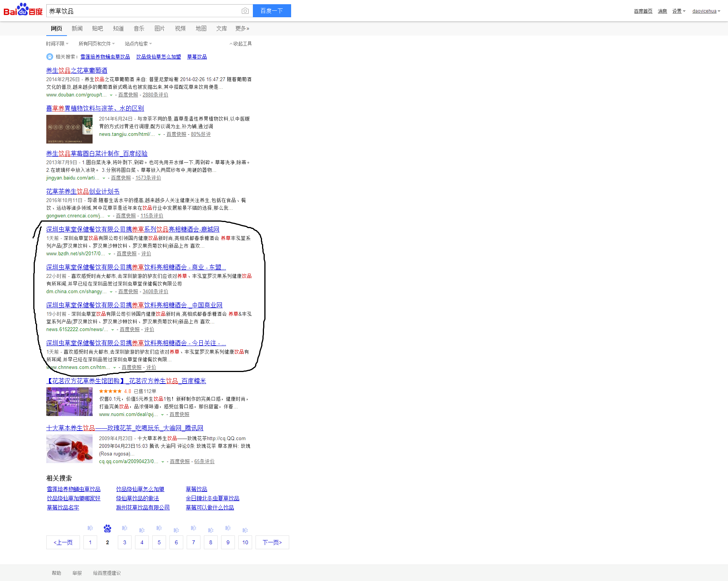The height and width of the screenshot is (581, 728).
Task: Switch to the 贴吧 tab
Action: [98, 28]
